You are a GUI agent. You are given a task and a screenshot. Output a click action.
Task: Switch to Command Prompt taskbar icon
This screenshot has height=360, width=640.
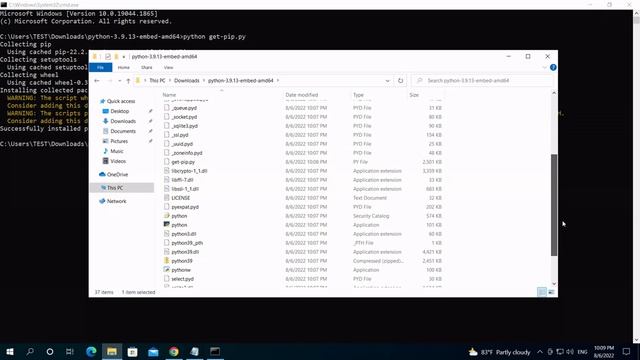point(215,351)
